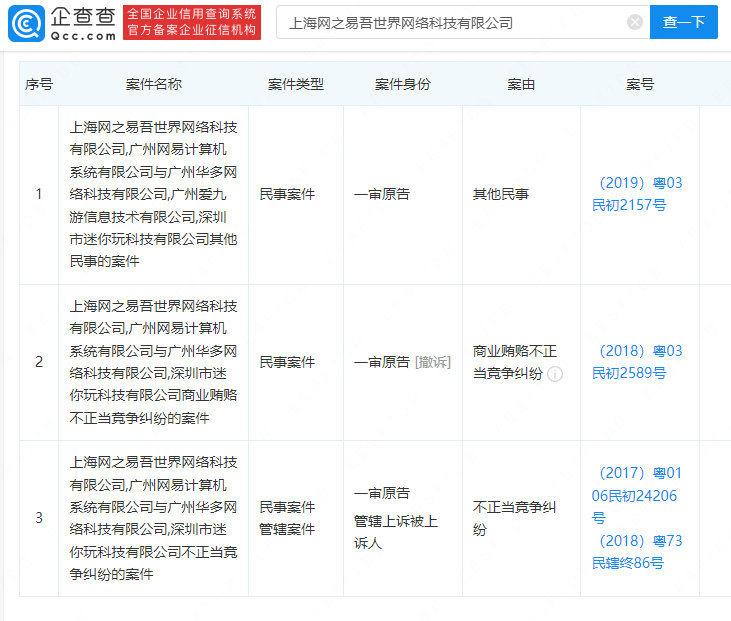Image resolution: width=731 pixels, height=621 pixels.
Task: Click 管辖上诉被上诉人 in row 3
Action: click(x=396, y=532)
